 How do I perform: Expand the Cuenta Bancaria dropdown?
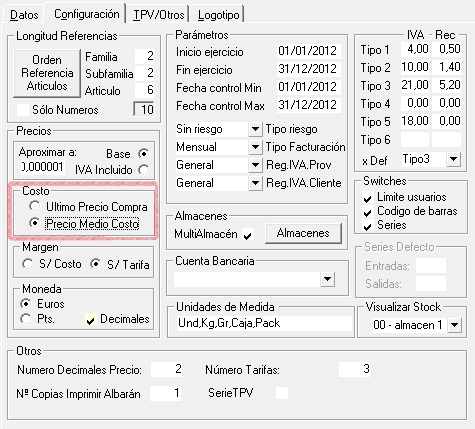327,279
